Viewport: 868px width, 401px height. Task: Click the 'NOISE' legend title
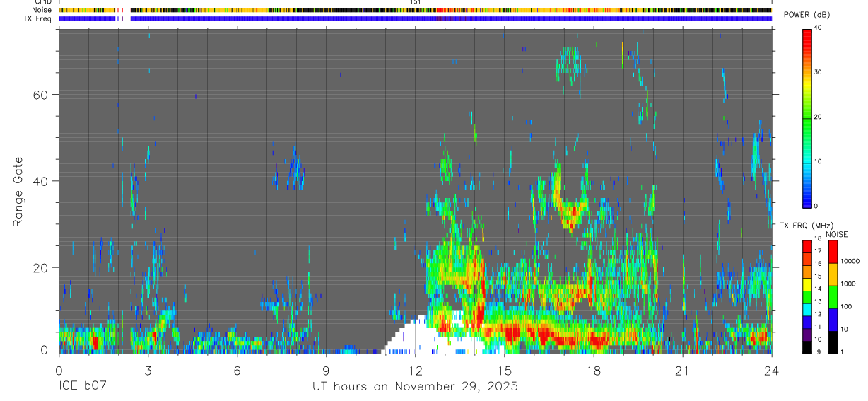[836, 234]
